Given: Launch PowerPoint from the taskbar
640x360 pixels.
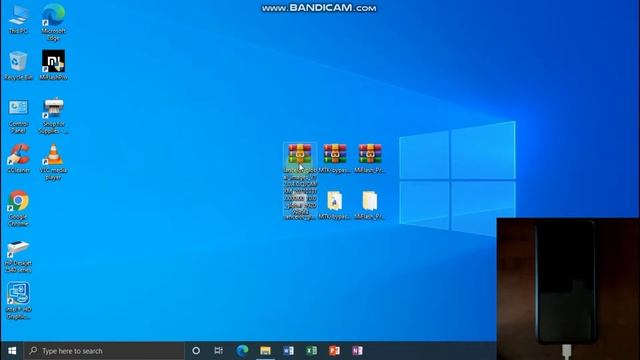Looking at the screenshot, I should point(334,351).
